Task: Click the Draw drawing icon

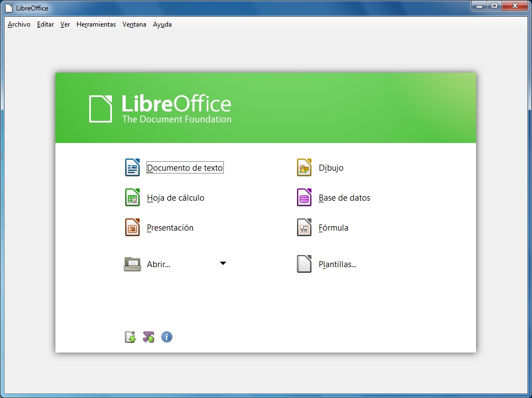Action: [x=304, y=167]
